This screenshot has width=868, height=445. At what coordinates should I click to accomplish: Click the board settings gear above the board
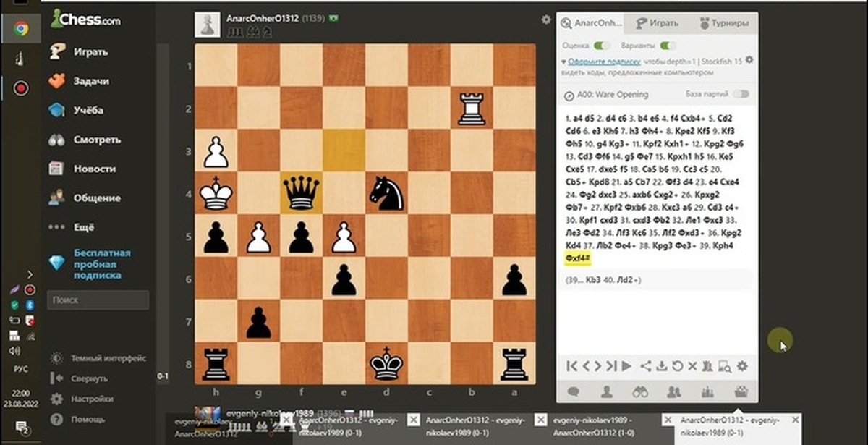[x=546, y=20]
